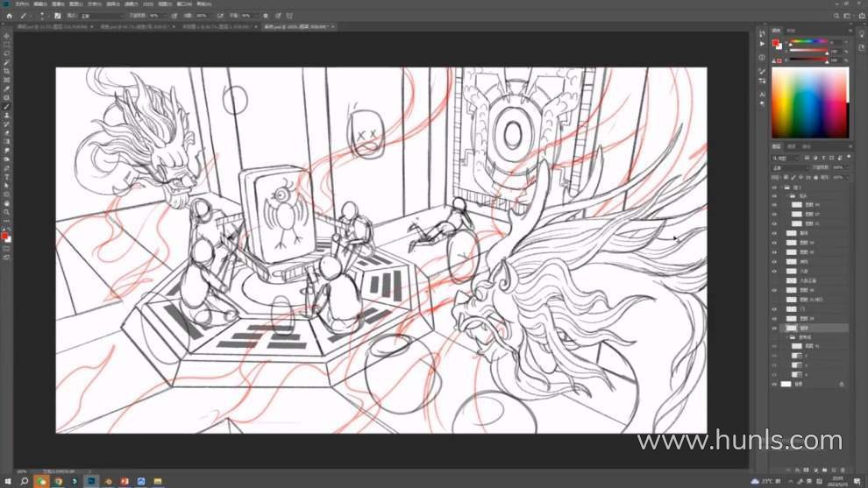Open the layer filter type dropdown
This screenshot has width=868, height=488.
(x=786, y=159)
